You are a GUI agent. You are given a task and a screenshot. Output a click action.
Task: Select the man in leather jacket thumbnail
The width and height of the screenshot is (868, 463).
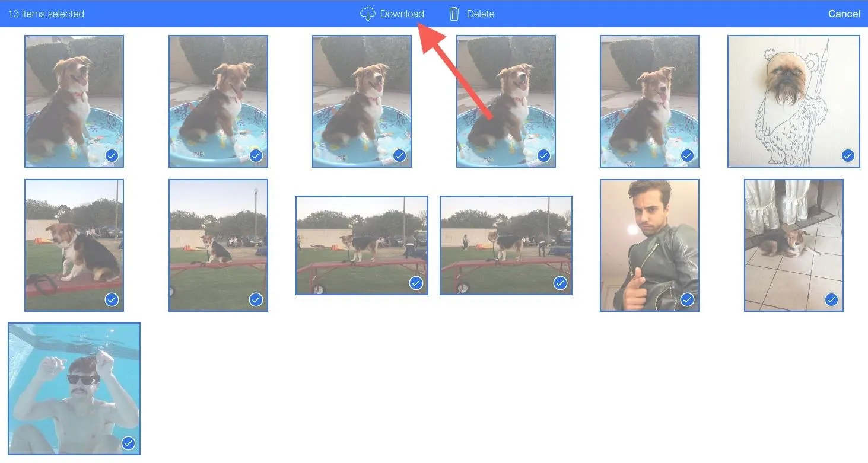pyautogui.click(x=650, y=245)
